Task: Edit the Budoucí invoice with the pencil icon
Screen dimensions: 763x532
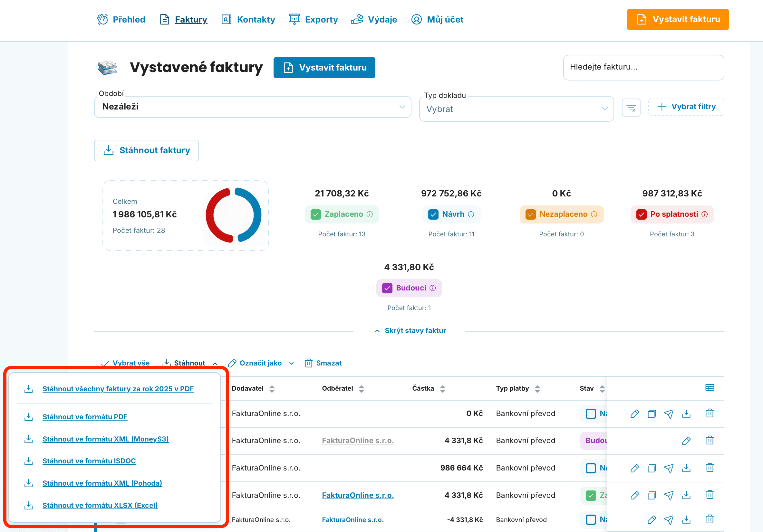Action: pyautogui.click(x=686, y=441)
